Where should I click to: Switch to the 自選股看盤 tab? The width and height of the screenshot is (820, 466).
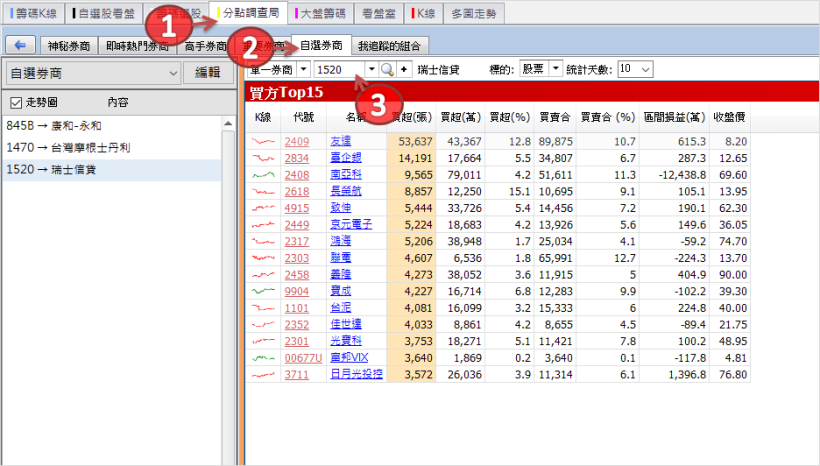104,13
